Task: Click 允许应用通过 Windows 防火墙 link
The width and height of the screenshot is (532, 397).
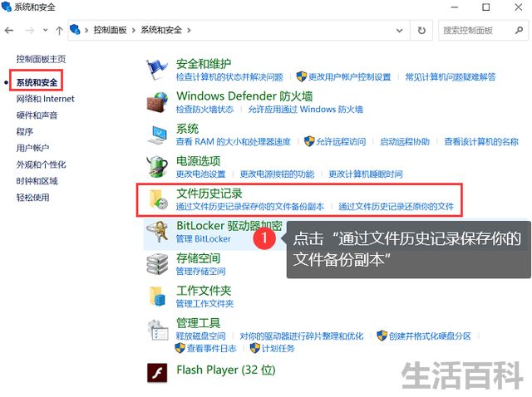Action: [305, 110]
